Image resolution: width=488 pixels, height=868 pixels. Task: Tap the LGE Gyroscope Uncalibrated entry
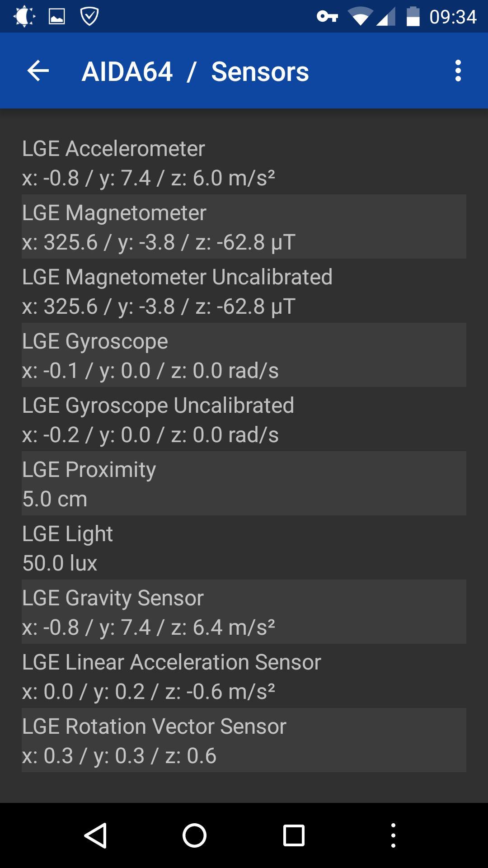(x=244, y=419)
